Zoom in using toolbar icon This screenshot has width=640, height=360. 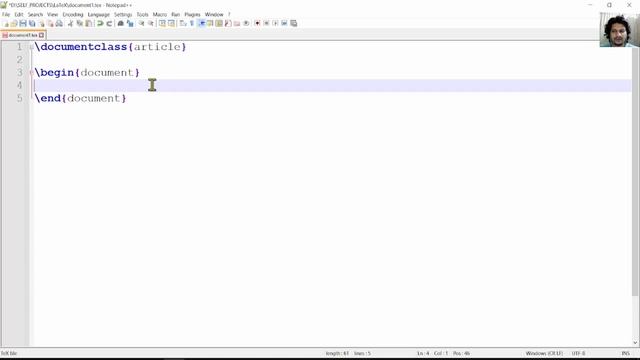click(141, 23)
